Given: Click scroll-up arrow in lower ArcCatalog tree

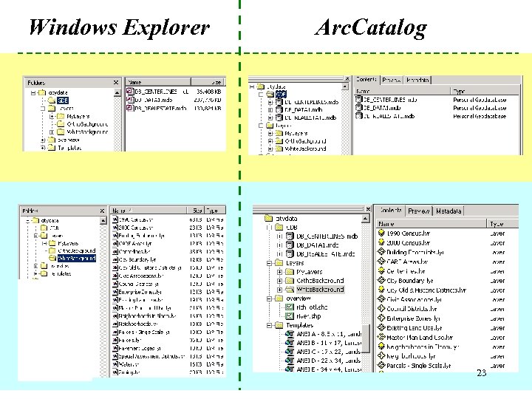Looking at the screenshot, I should coord(365,219).
